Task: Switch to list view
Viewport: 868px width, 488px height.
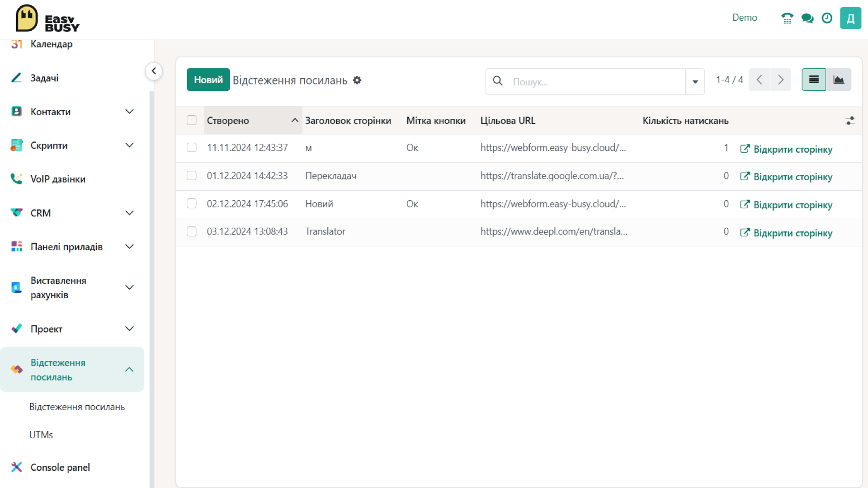Action: click(814, 80)
